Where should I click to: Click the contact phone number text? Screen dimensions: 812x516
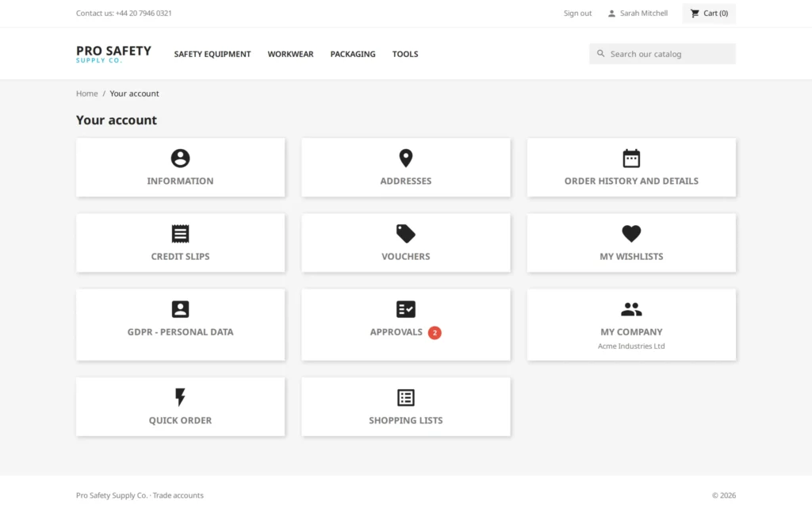[144, 13]
